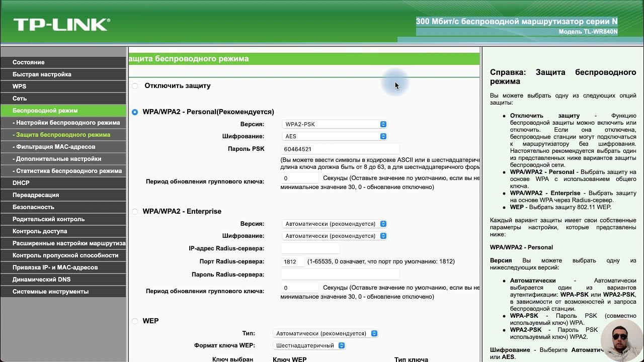This screenshot has height=362, width=644.
Task: Open Enterprise Шифрование dropdown
Action: pos(335,236)
